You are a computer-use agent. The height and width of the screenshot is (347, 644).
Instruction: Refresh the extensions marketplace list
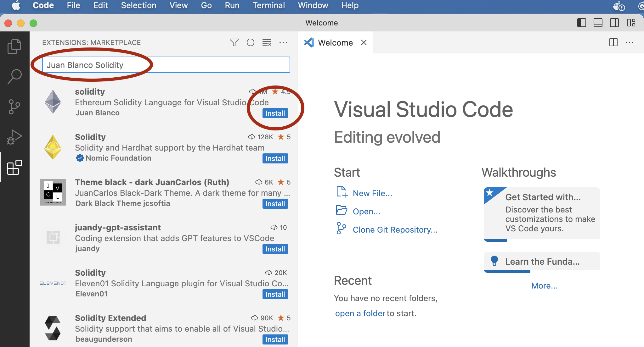click(250, 42)
